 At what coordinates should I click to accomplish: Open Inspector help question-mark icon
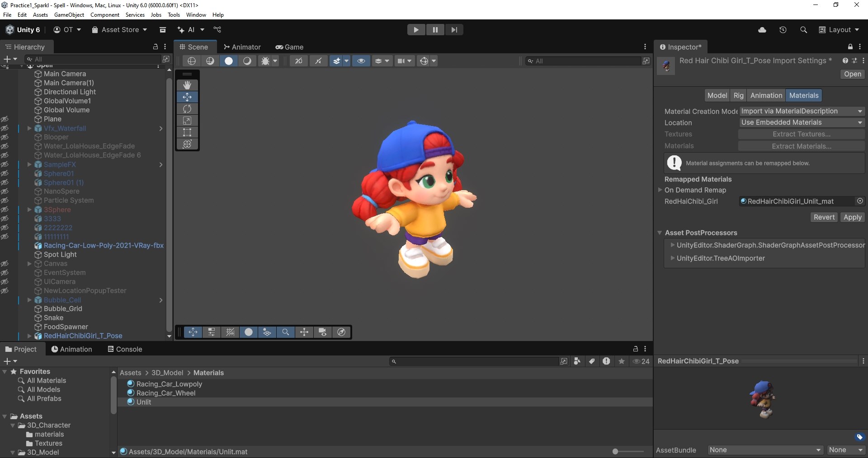(x=845, y=61)
